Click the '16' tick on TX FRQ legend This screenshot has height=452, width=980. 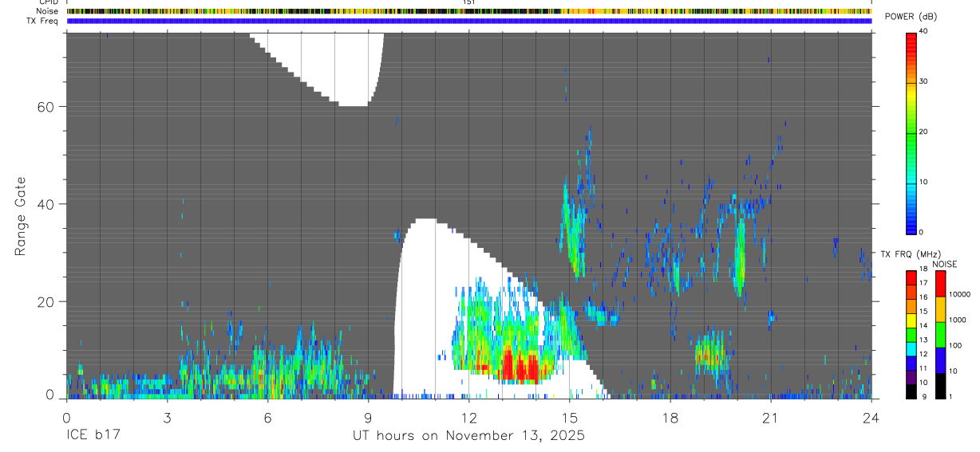923,297
